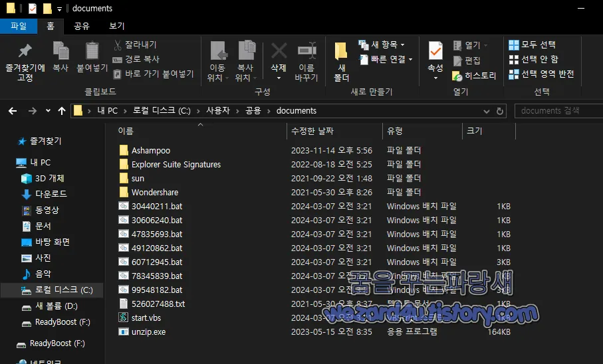Open 사진 in navigation pane
Viewport: 603px width, 364px height.
pos(36,258)
